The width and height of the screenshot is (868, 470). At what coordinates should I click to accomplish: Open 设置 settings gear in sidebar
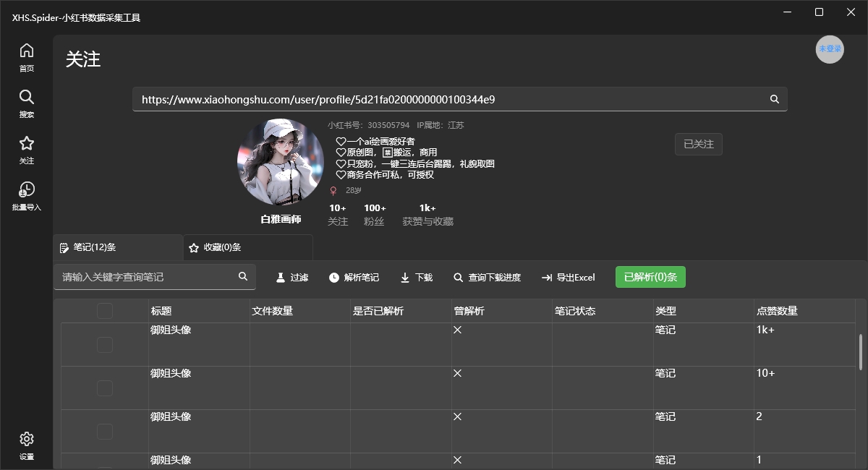pyautogui.click(x=27, y=439)
